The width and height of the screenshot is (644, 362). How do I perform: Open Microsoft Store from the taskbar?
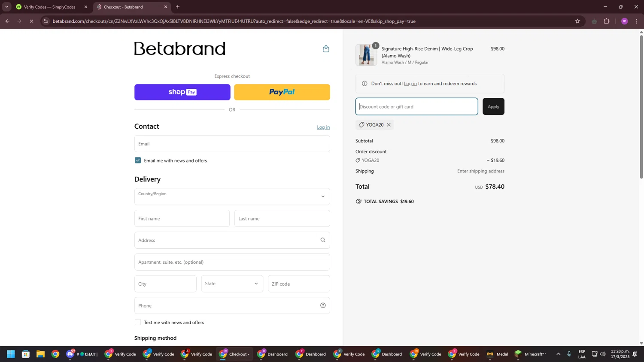[x=26, y=354]
